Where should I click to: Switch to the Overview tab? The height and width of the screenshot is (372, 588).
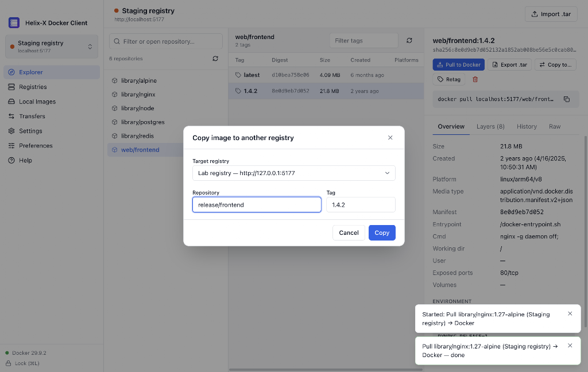[451, 127]
